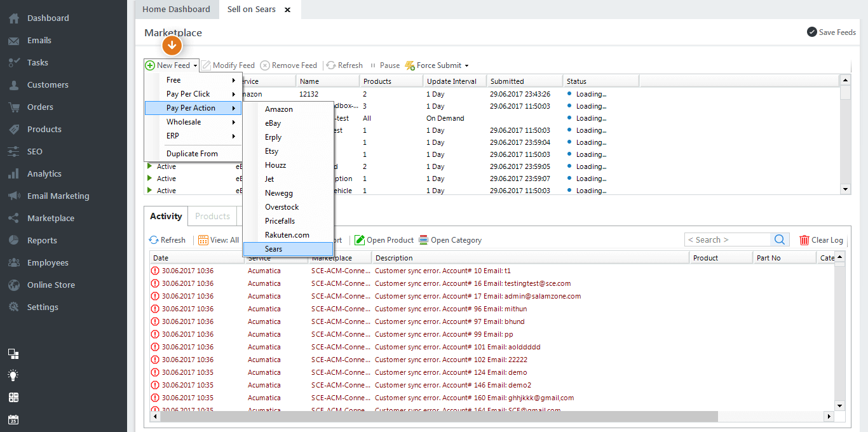Open SEO sliders icon in sidebar
This screenshot has width=868, height=432.
coord(13,152)
